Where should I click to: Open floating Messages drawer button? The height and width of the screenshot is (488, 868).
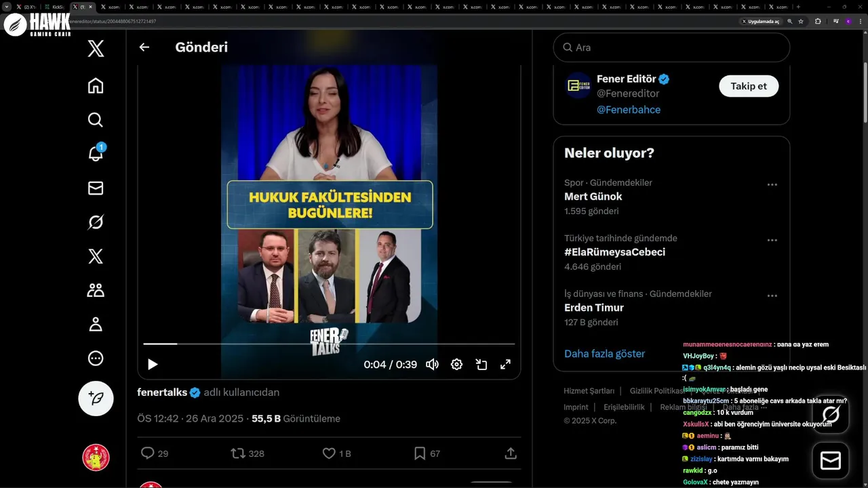831,461
